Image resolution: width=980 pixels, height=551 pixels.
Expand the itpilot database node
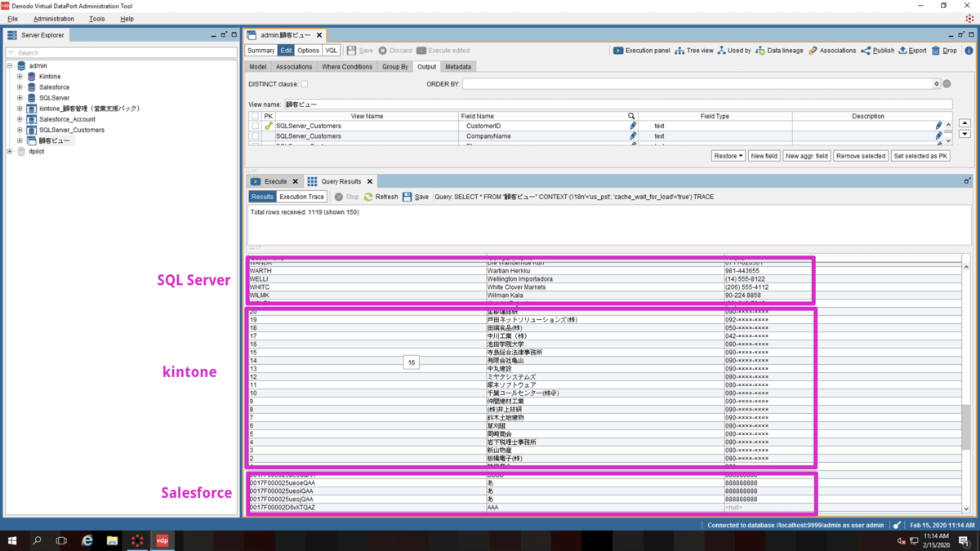pos(10,152)
